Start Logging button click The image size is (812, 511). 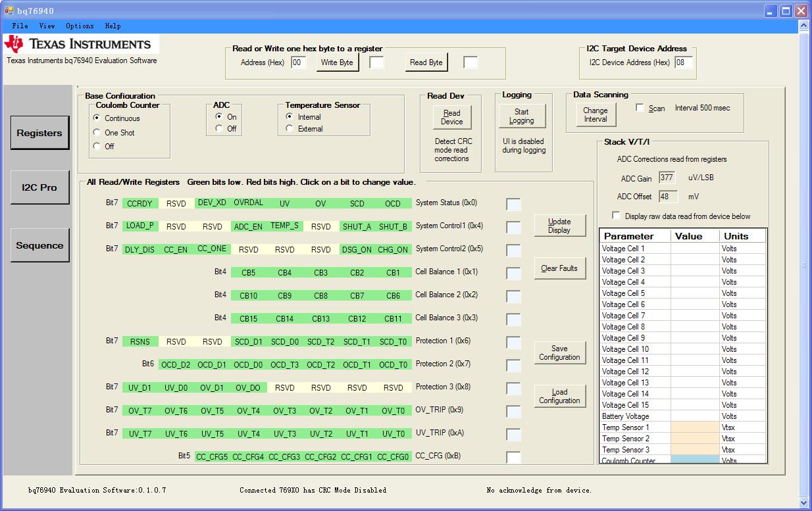(522, 116)
